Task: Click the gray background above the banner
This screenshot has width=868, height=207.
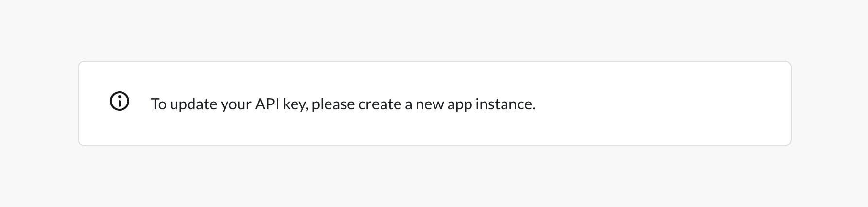Action: click(x=434, y=29)
